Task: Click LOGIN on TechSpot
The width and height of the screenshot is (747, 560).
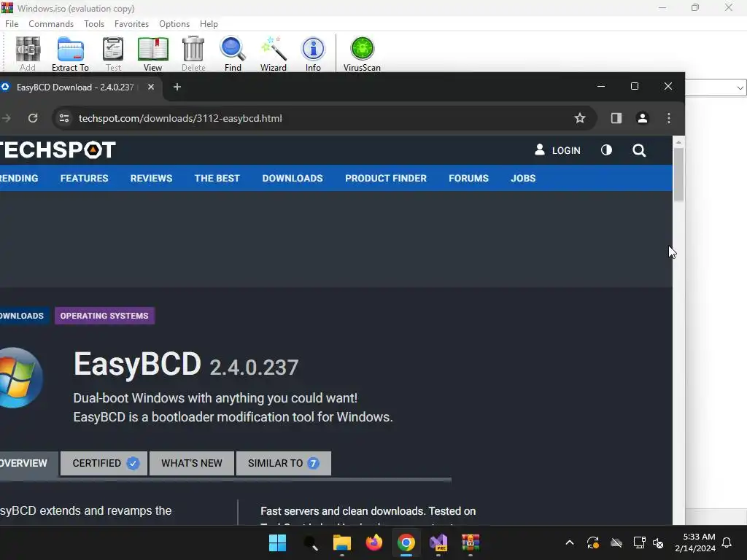Action: coord(557,150)
